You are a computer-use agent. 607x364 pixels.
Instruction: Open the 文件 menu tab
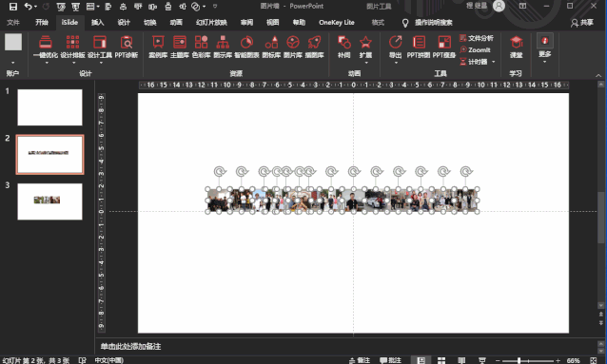13,23
